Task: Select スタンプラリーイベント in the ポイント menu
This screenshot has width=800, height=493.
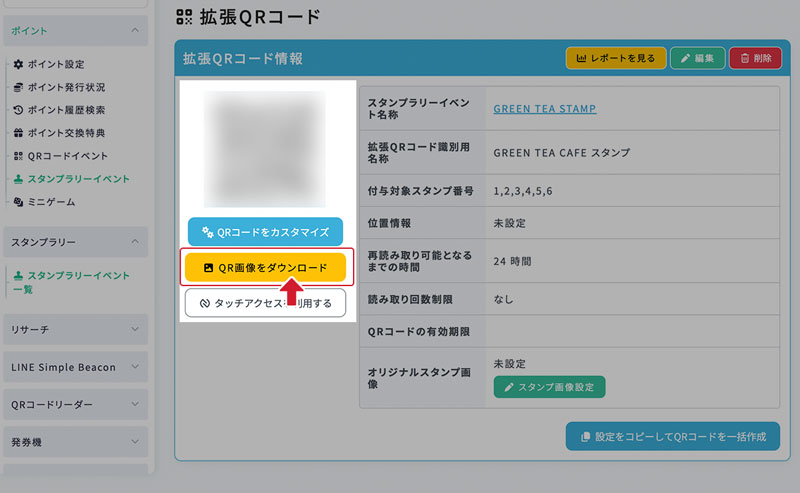Action: (x=77, y=179)
